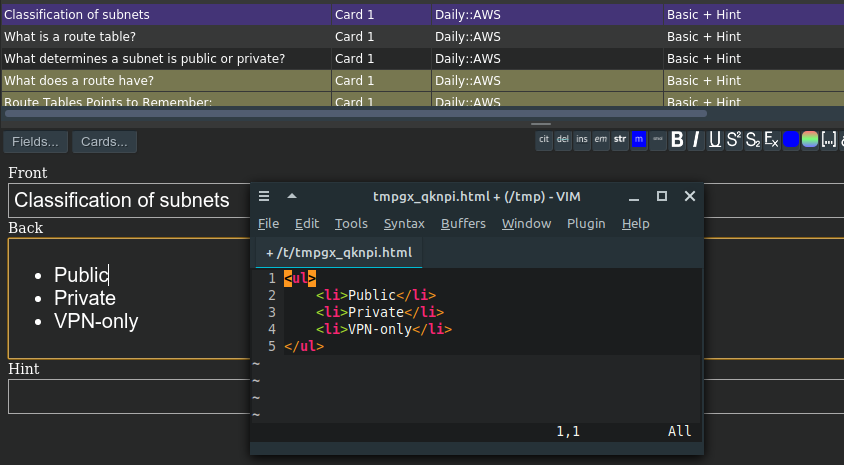Image resolution: width=844 pixels, height=465 pixels.
Task: Click the superscript icon
Action: point(733,140)
